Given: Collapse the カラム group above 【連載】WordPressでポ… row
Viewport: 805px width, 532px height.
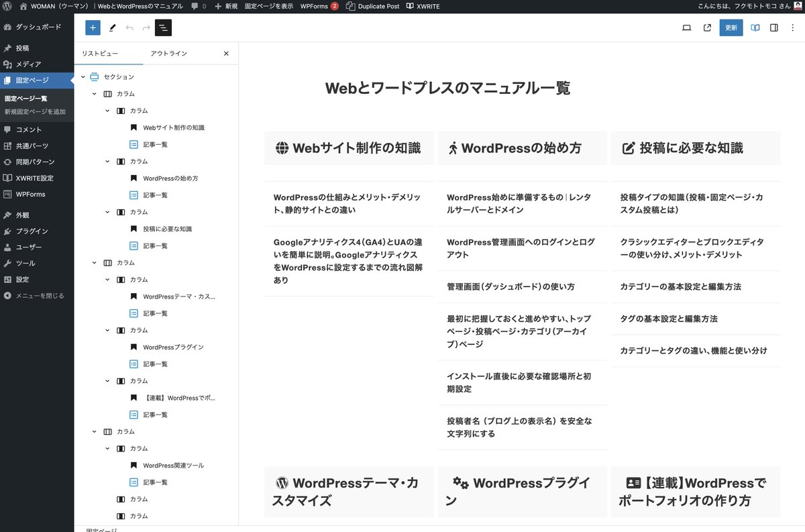Looking at the screenshot, I should click(x=107, y=380).
